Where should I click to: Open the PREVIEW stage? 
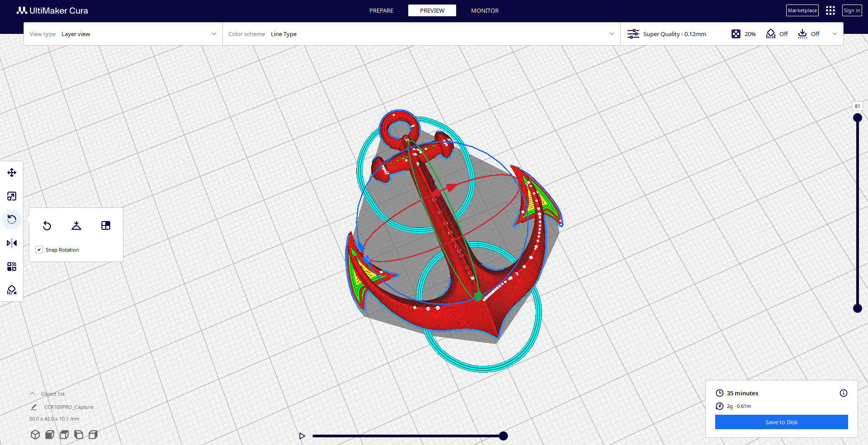(432, 10)
